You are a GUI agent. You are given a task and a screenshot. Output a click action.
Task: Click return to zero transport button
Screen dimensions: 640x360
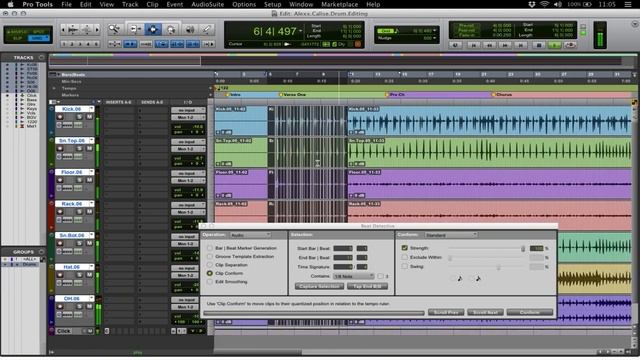(473, 45)
